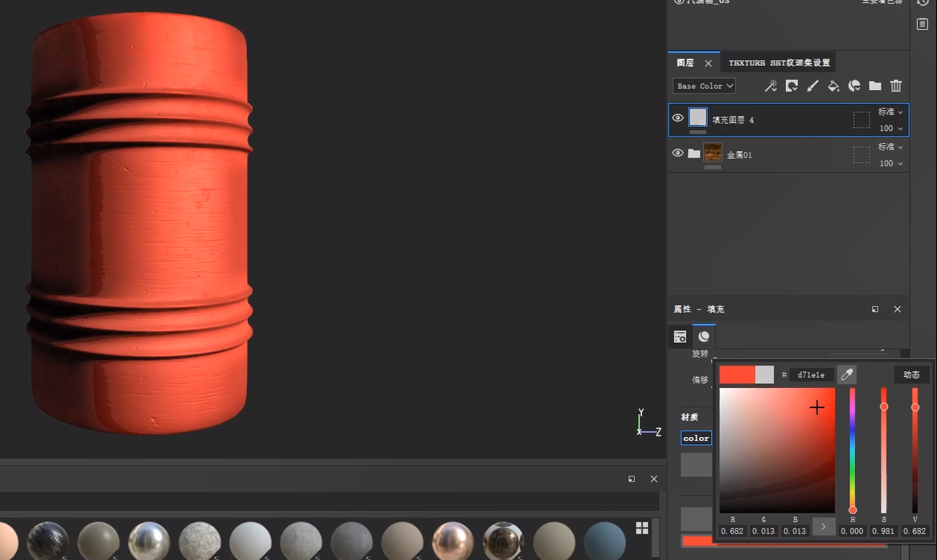Add a new paint layer with brush icon
Image resolution: width=937 pixels, height=560 pixels.
point(812,86)
